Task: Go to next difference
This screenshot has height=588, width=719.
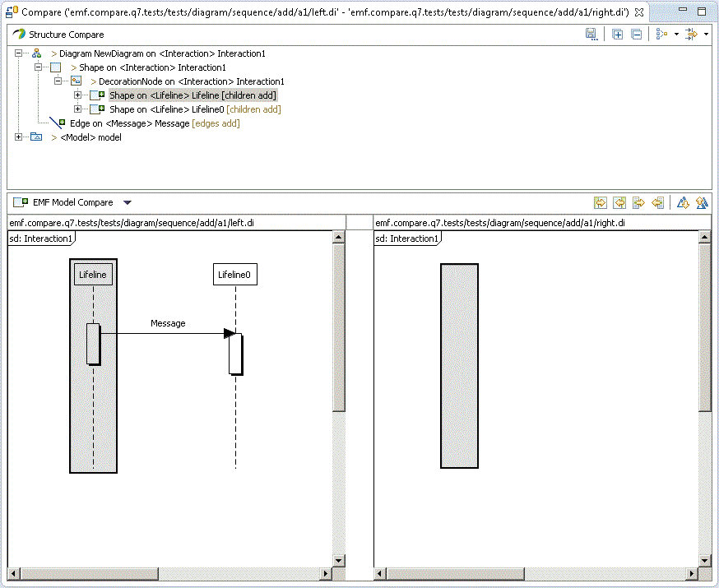Action: pyautogui.click(x=683, y=202)
